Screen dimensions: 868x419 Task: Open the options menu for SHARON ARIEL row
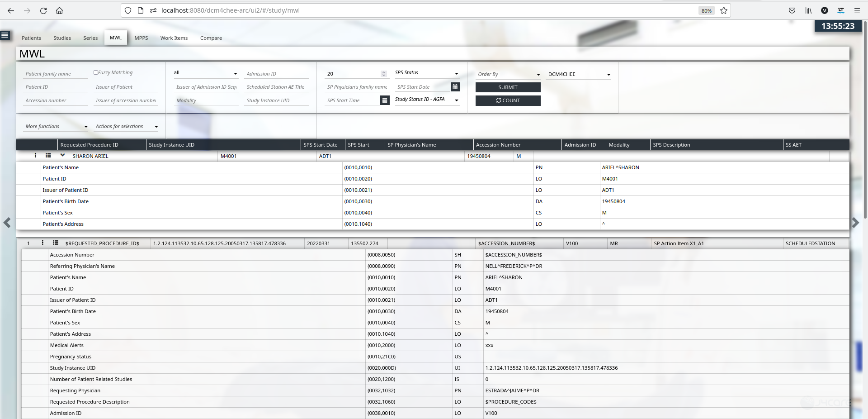click(36, 156)
